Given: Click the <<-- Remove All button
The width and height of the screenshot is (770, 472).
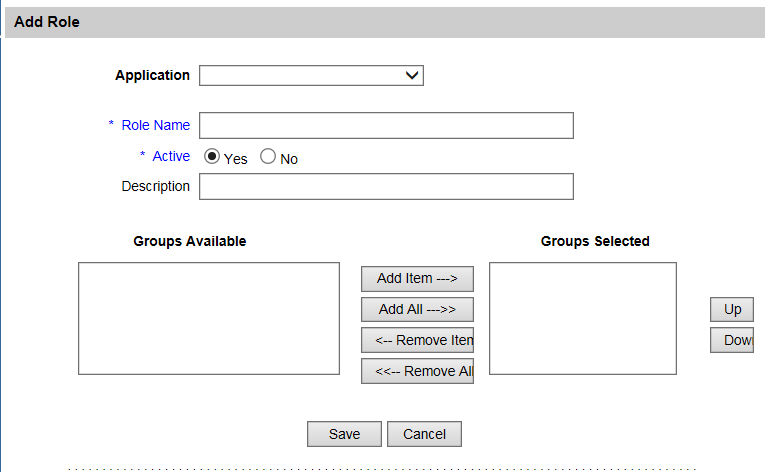Looking at the screenshot, I should point(417,371).
